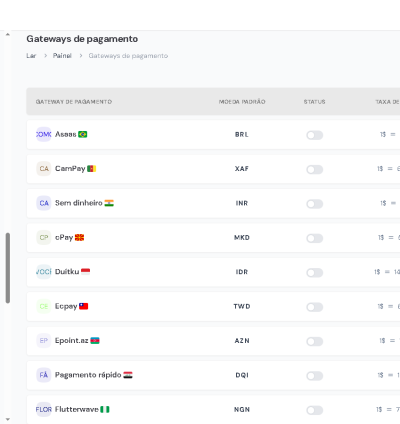The image size is (400, 424).
Task: Click the Iraq flag next to Pagamento rápido
Action: tap(128, 375)
